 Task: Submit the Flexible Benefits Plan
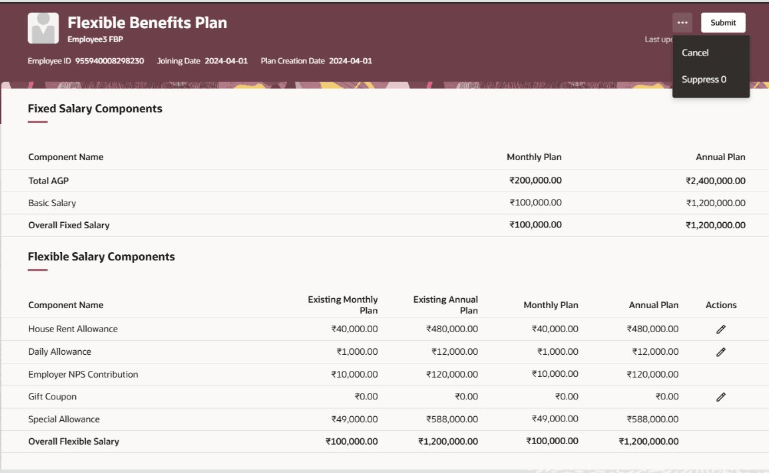pyautogui.click(x=723, y=23)
